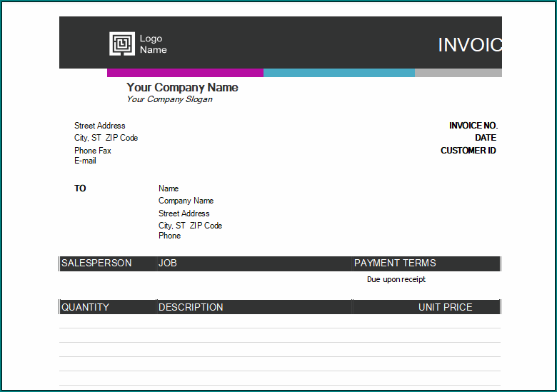Click the bold 'TO' label

[x=80, y=189]
